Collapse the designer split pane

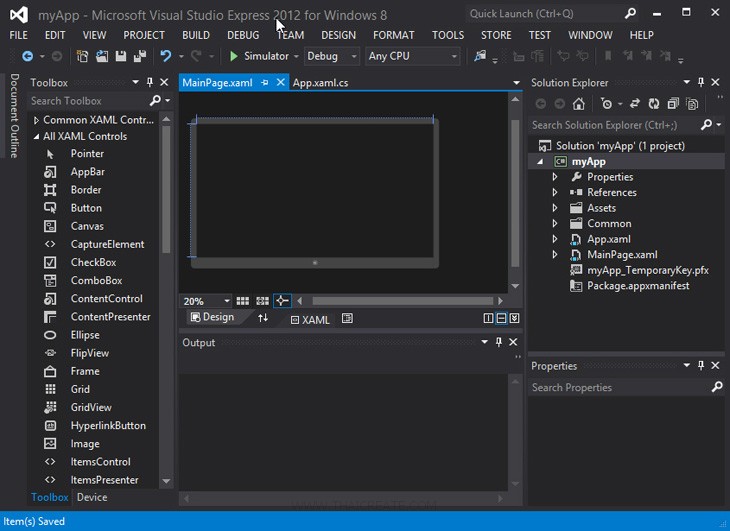[514, 318]
